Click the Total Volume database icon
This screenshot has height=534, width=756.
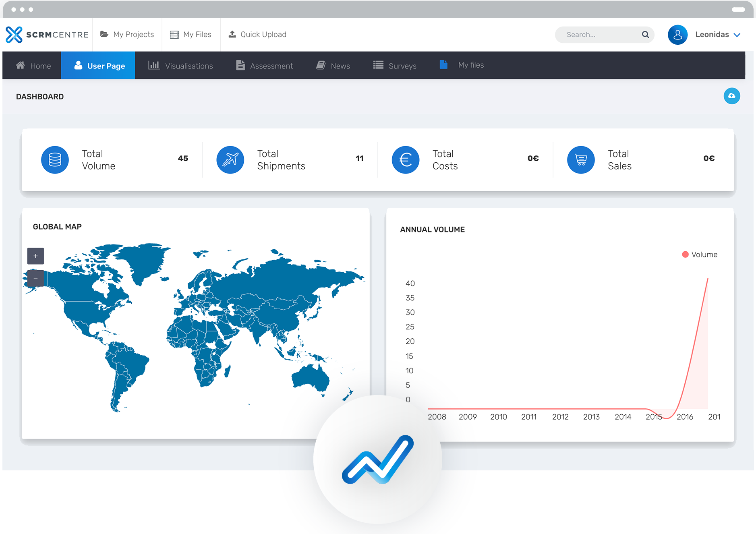55,160
